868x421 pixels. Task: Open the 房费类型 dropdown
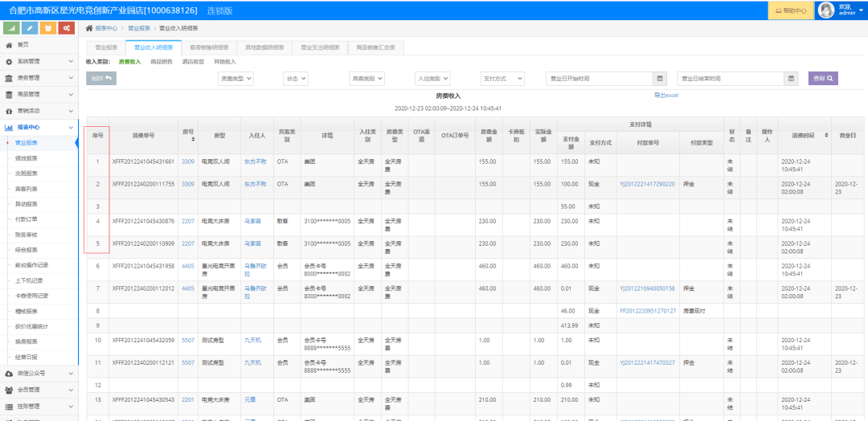pos(235,79)
